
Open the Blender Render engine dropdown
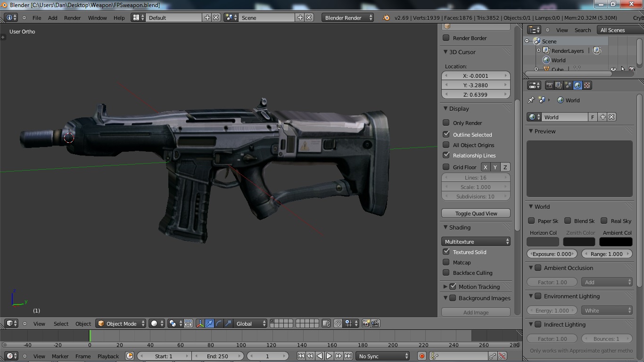click(347, 17)
